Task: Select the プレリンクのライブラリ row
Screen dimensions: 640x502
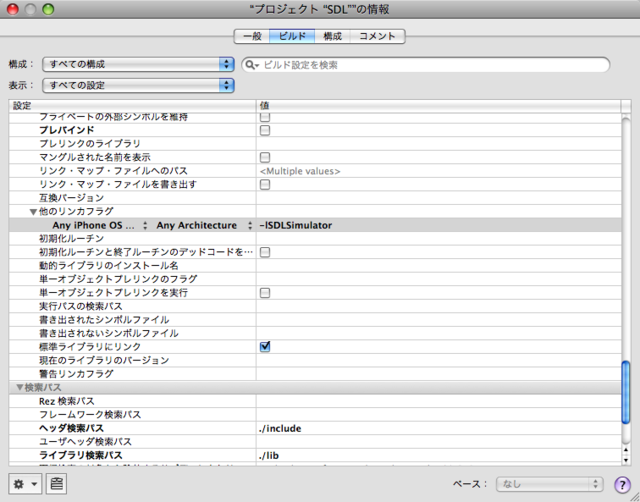Action: (315, 144)
